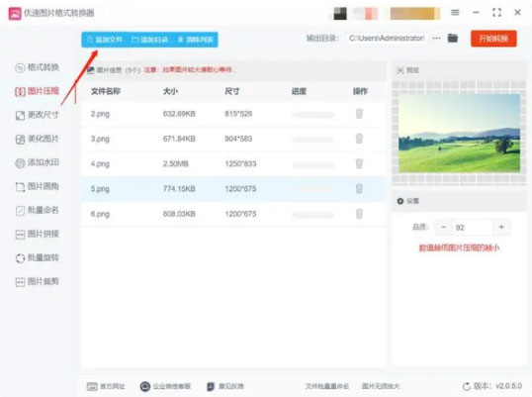Click 清除列表 clear list button
This screenshot has width=532, height=397.
196,40
